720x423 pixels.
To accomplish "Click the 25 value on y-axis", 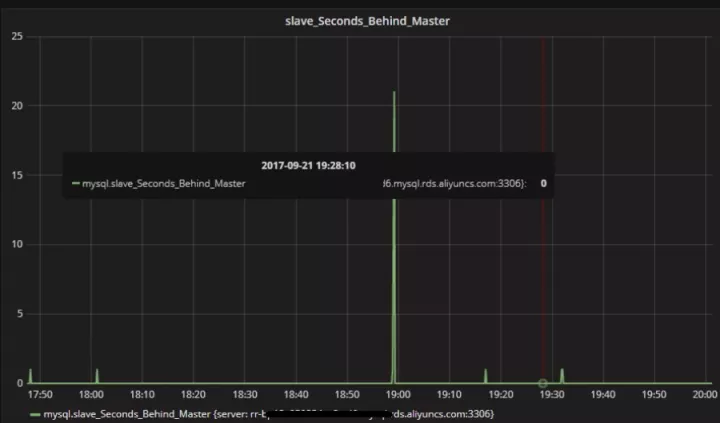I will (x=17, y=36).
